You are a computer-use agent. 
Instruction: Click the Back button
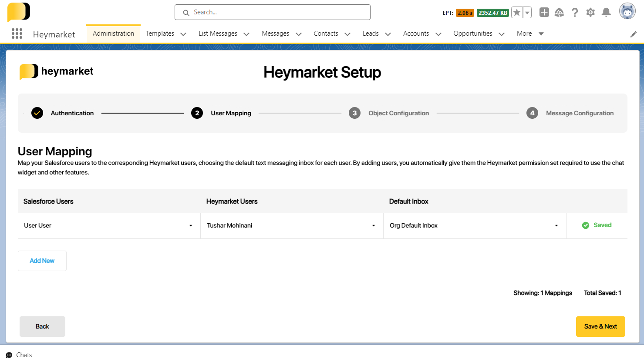coord(42,326)
